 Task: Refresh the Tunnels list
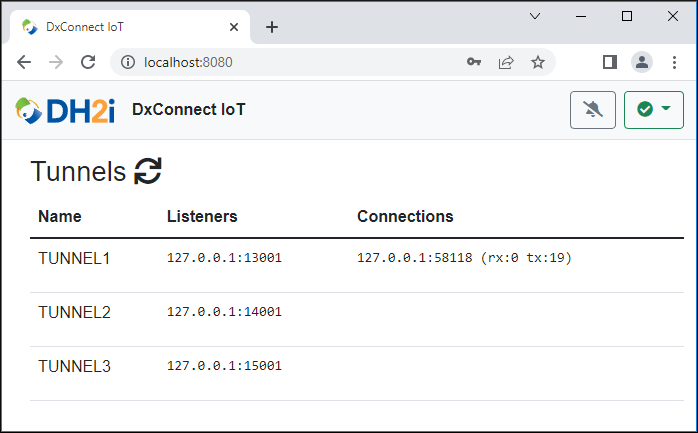coord(148,171)
